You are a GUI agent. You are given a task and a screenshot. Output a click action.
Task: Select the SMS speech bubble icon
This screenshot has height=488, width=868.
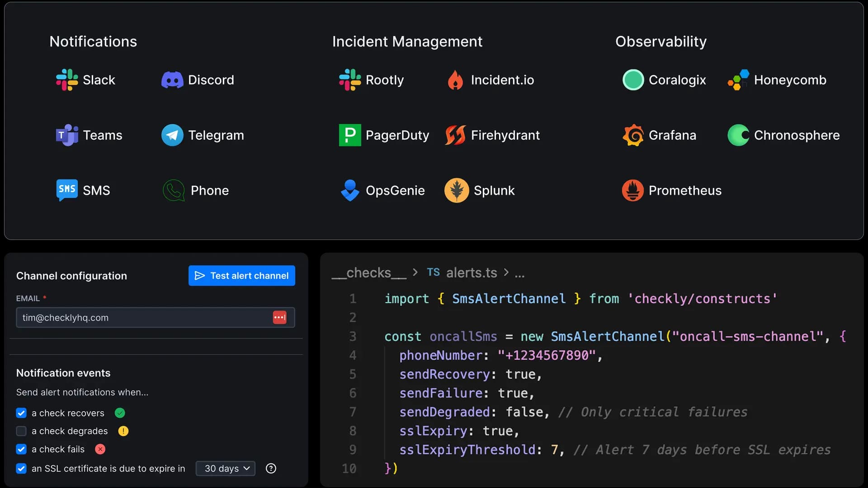pyautogui.click(x=67, y=190)
